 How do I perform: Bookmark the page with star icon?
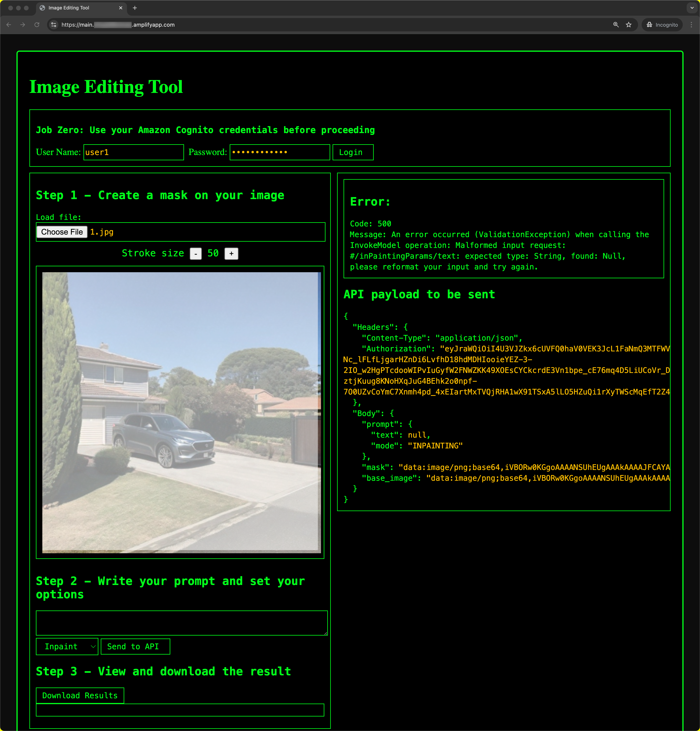click(x=629, y=25)
